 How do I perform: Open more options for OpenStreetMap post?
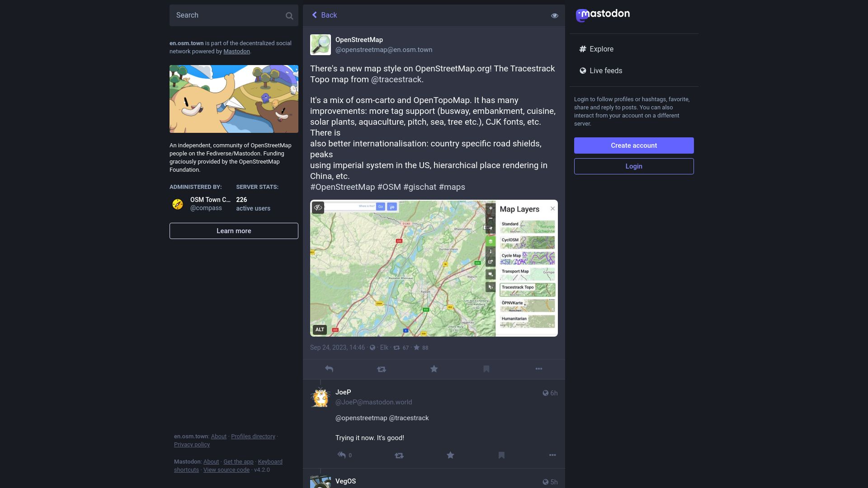[x=539, y=369]
